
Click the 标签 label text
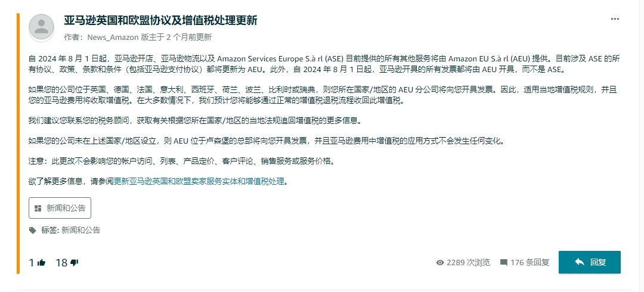(50, 230)
